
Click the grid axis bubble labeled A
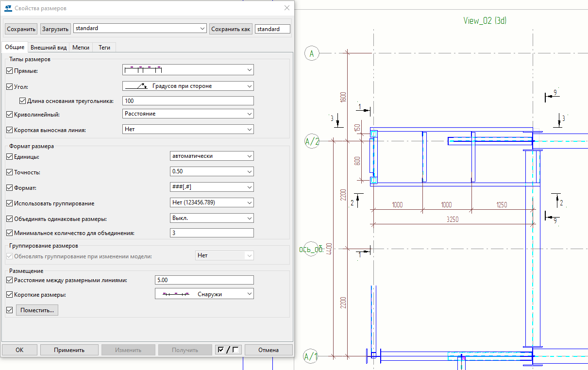tap(312, 53)
